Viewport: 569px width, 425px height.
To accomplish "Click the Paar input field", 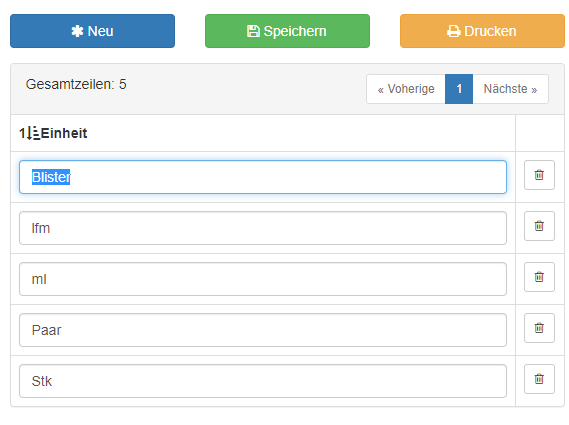I will pyautogui.click(x=263, y=330).
